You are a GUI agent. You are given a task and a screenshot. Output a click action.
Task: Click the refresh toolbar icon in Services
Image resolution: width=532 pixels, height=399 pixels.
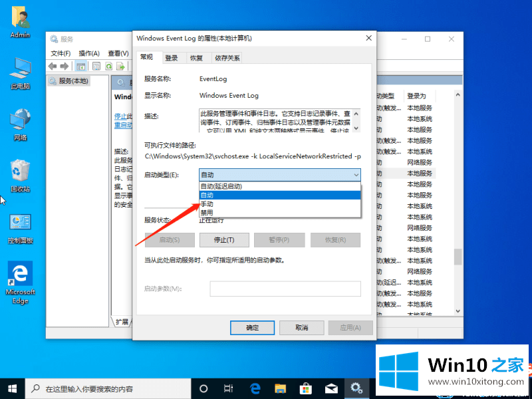tap(108, 66)
